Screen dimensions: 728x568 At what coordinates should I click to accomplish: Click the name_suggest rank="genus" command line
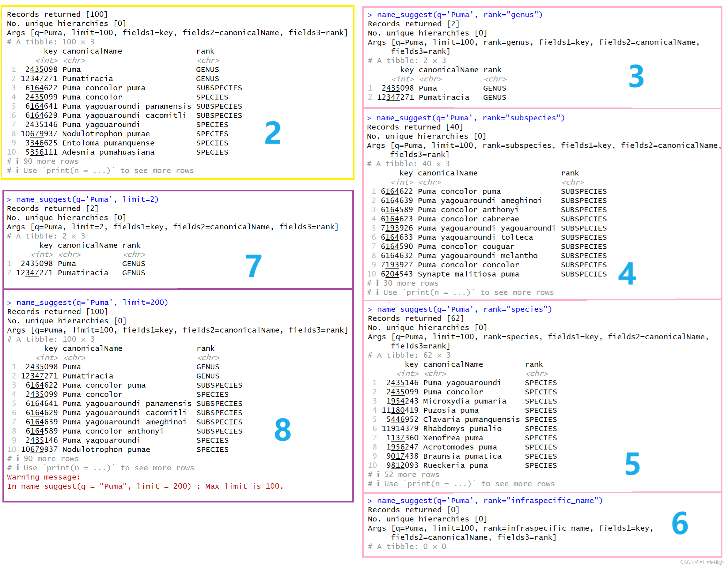click(455, 15)
